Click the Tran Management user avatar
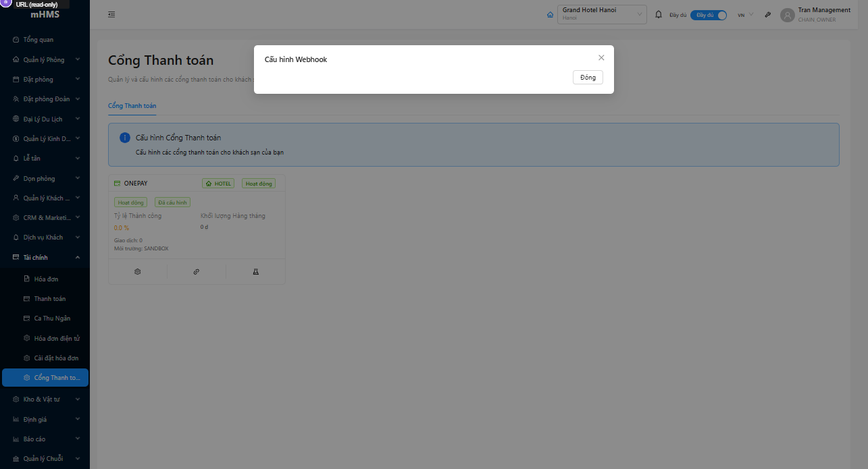This screenshot has height=469, width=868. point(787,14)
